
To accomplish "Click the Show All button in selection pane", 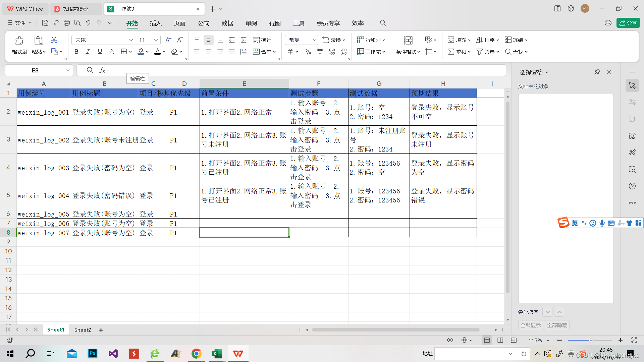I will [x=530, y=325].
